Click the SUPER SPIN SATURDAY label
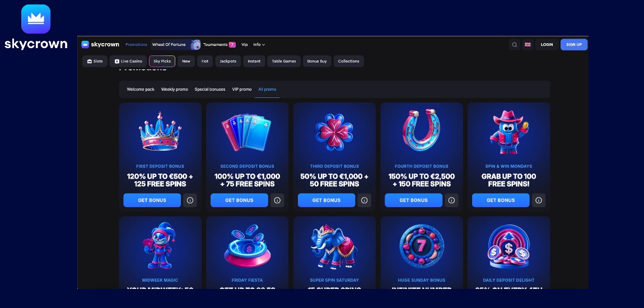The width and height of the screenshot is (644, 308). click(334, 281)
